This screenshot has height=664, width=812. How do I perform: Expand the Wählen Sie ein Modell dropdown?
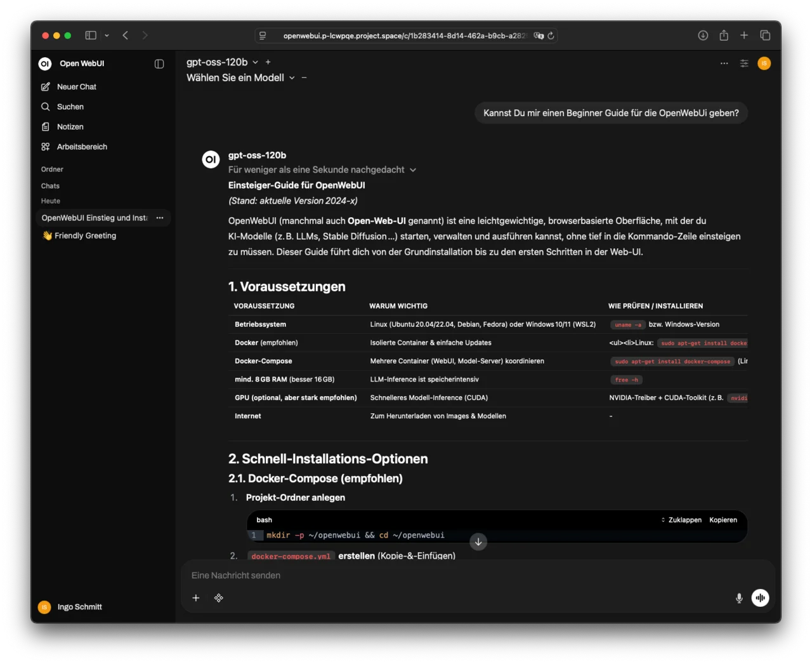tap(241, 77)
